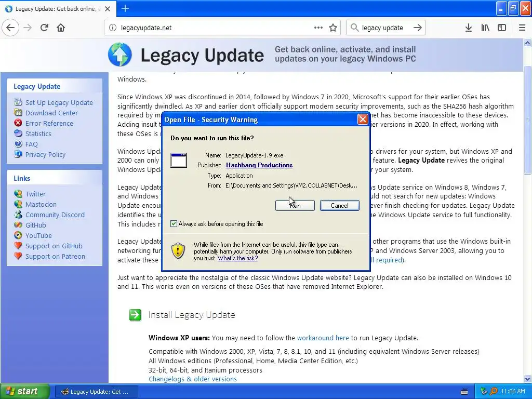
Task: Open the Firefox library icon
Action: tap(485, 28)
